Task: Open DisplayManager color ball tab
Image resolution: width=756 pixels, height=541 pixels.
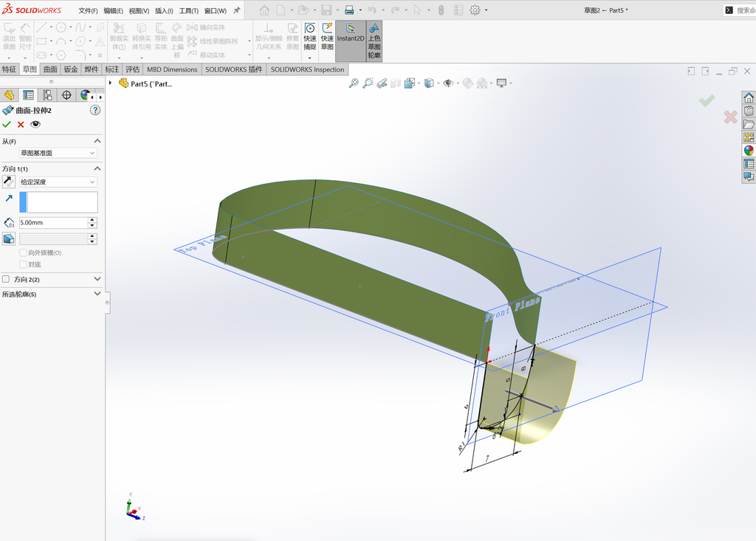Action: (85, 95)
